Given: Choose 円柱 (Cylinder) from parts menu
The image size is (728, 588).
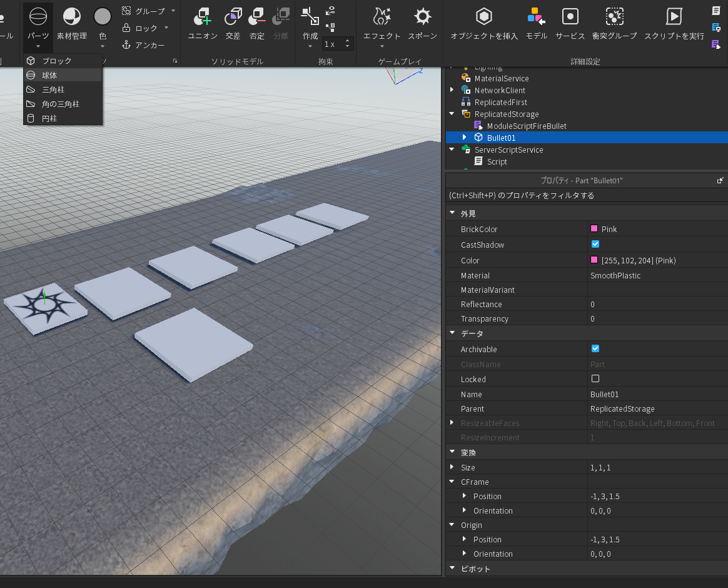Looking at the screenshot, I should coord(49,118).
